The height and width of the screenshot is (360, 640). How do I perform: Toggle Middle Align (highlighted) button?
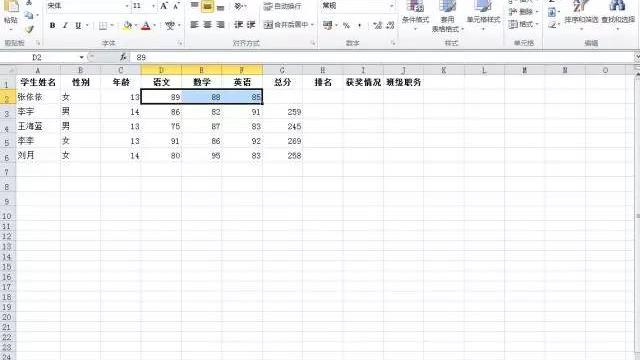pos(207,6)
